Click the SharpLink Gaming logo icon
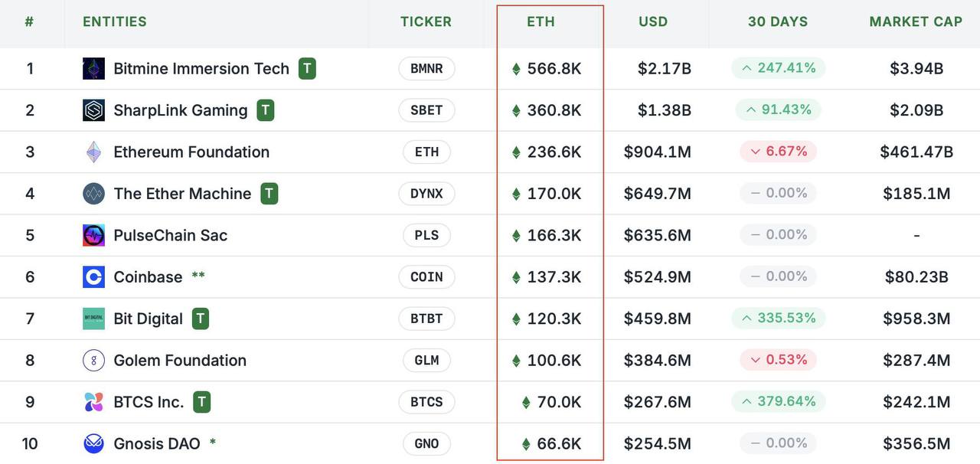Screen dimensions: 980x464 click(93, 110)
